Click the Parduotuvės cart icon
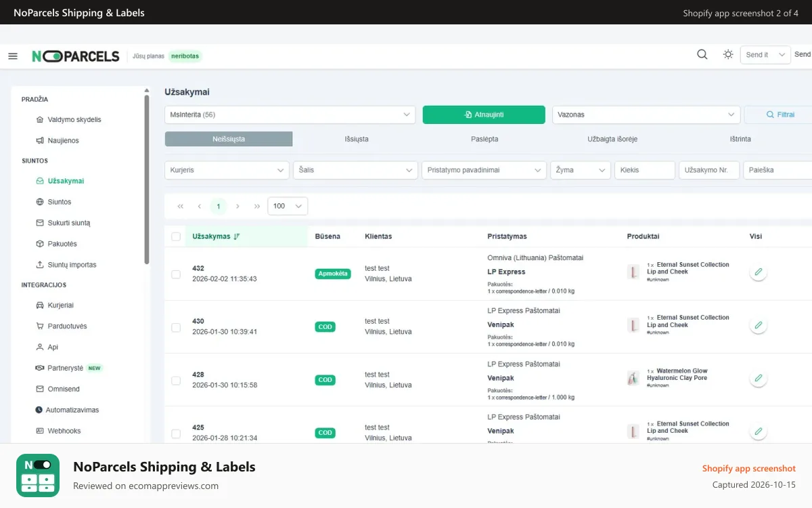This screenshot has height=508, width=812. 39,326
